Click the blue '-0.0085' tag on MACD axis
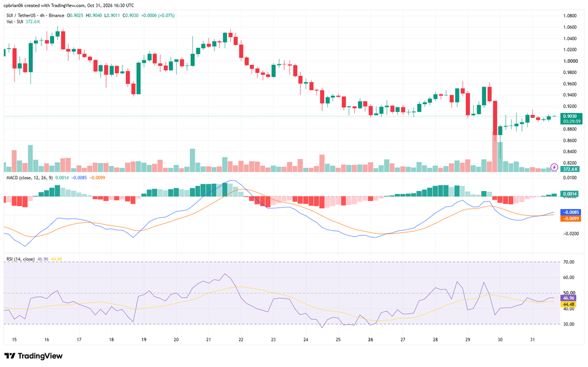This screenshot has width=588, height=367. pos(570,212)
